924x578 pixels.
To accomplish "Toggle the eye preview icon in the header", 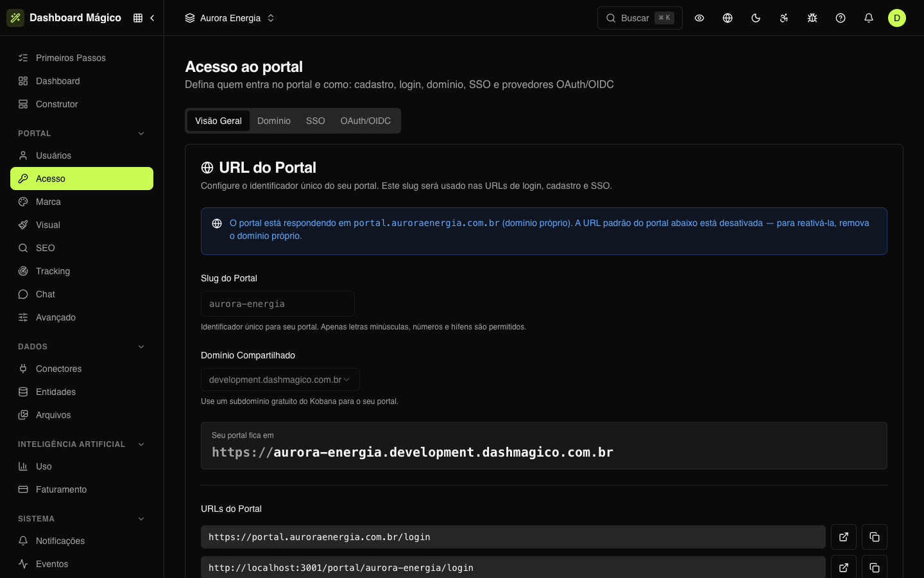I will (699, 18).
